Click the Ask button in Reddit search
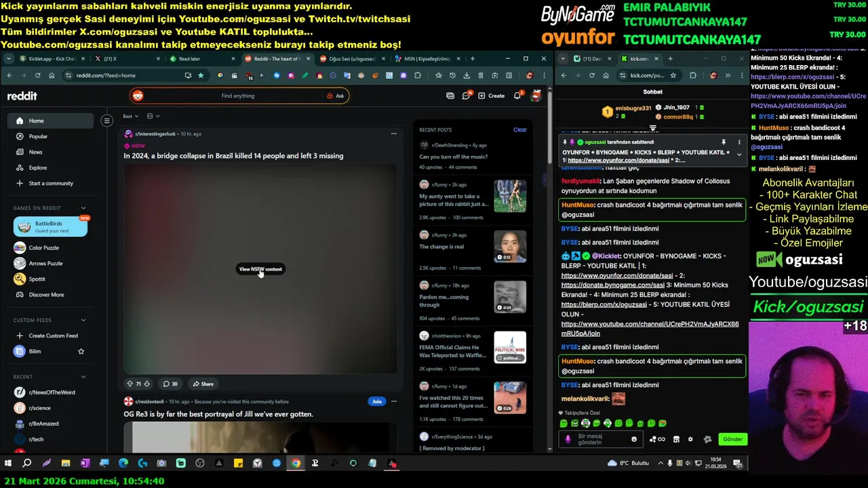This screenshot has width=868, height=488. [x=336, y=96]
